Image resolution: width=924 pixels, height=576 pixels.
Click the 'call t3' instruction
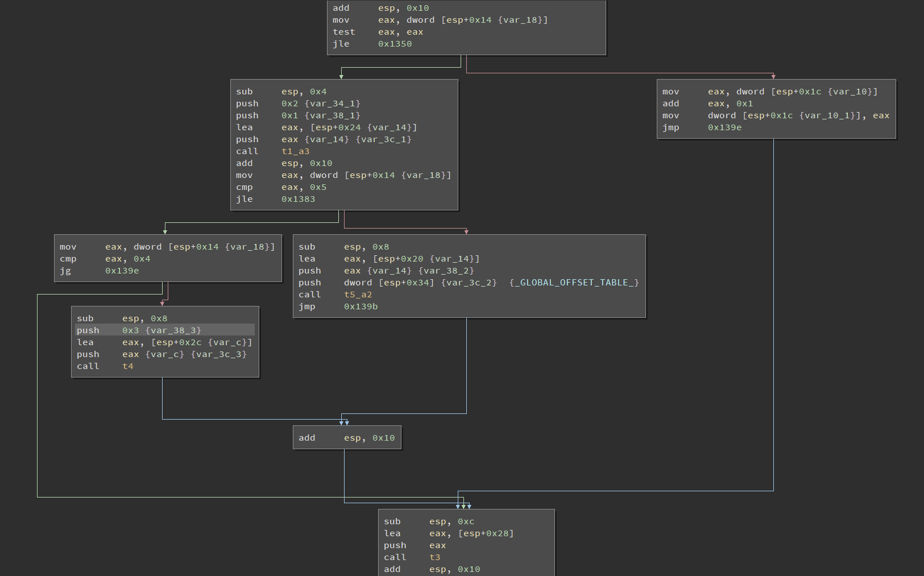412,557
